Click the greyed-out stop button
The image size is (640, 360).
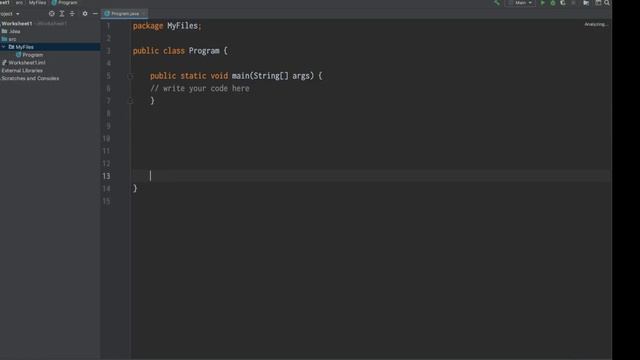[573, 3]
